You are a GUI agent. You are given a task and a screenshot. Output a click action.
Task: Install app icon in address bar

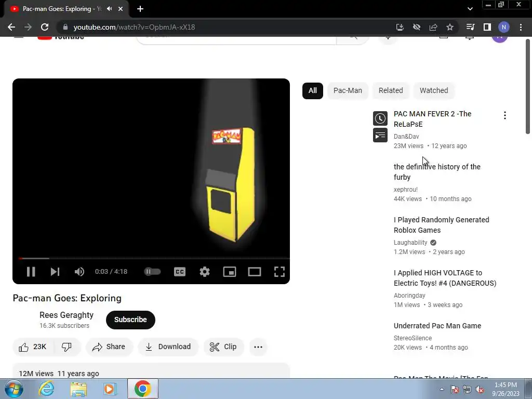tap(400, 27)
